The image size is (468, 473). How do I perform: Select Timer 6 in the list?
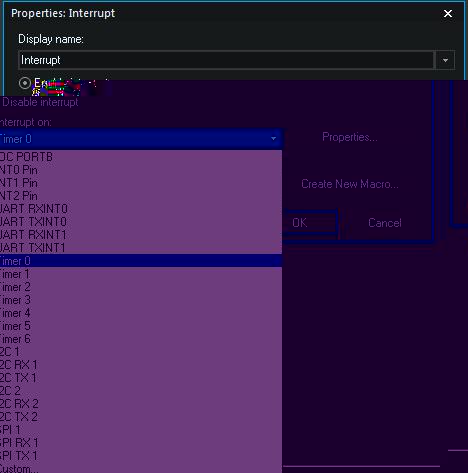(141, 339)
